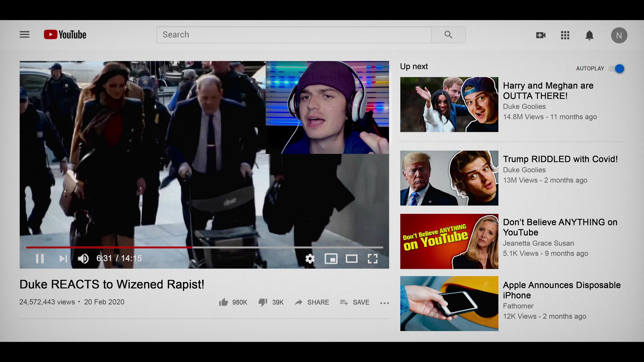Click the 6:31 / 14:15 time display
The height and width of the screenshot is (362, 644).
(119, 258)
